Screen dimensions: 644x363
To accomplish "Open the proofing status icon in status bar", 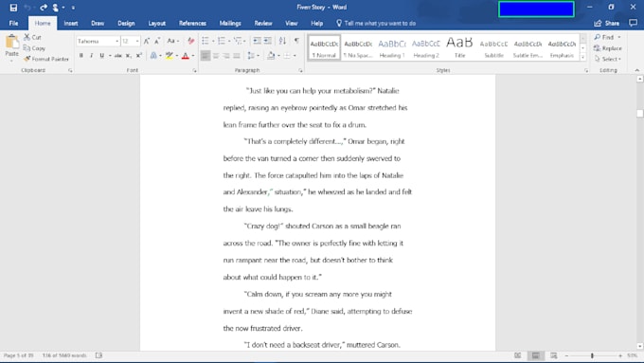I will pyautogui.click(x=98, y=355).
